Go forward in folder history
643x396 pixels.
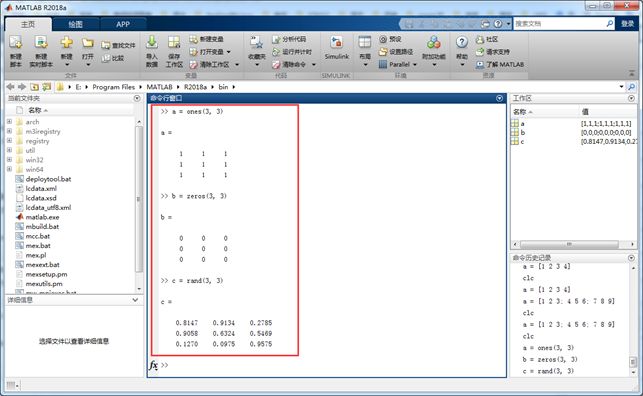[x=22, y=86]
